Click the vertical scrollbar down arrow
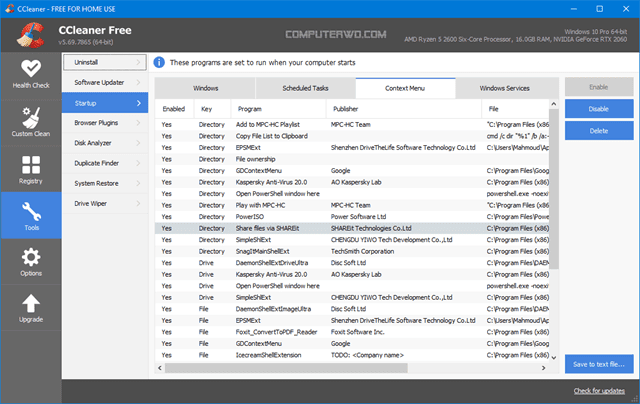The width and height of the screenshot is (640, 404). pyautogui.click(x=554, y=357)
